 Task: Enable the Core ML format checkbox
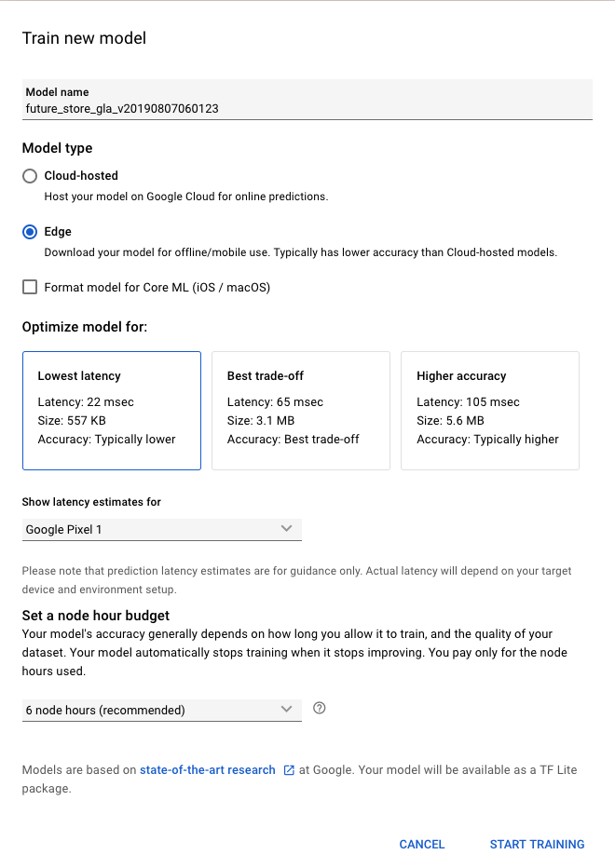pos(30,288)
